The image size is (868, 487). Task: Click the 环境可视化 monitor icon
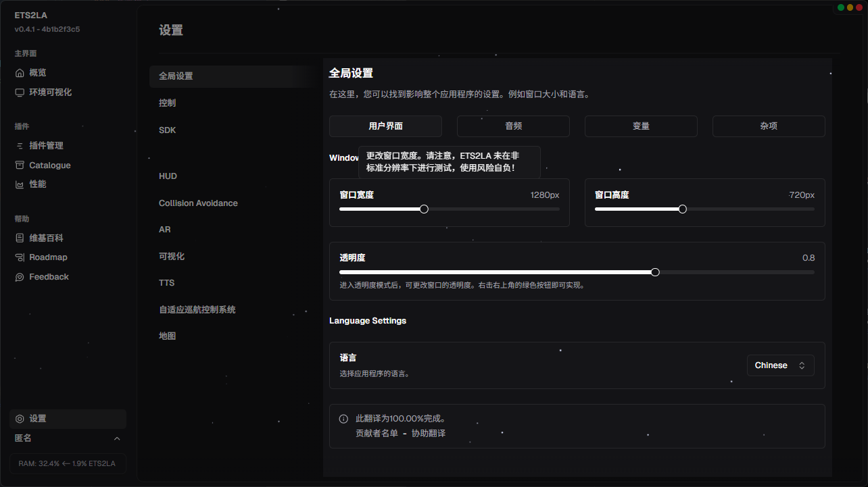(x=20, y=93)
